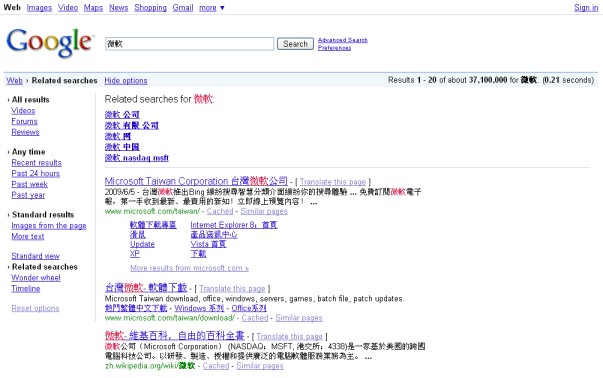The width and height of the screenshot is (603, 378).
Task: Open Cached link for taiwan/download result
Action: (x=255, y=318)
